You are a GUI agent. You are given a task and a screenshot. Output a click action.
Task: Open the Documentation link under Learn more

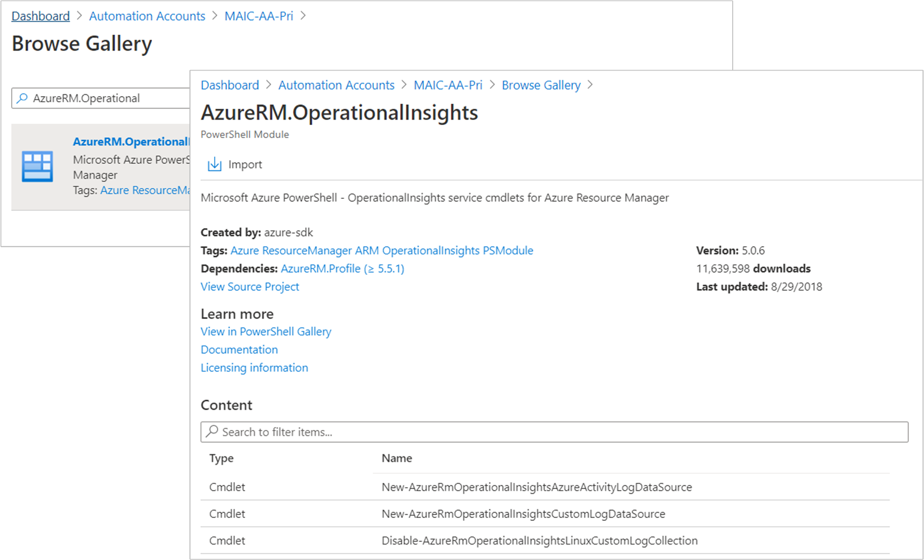239,349
